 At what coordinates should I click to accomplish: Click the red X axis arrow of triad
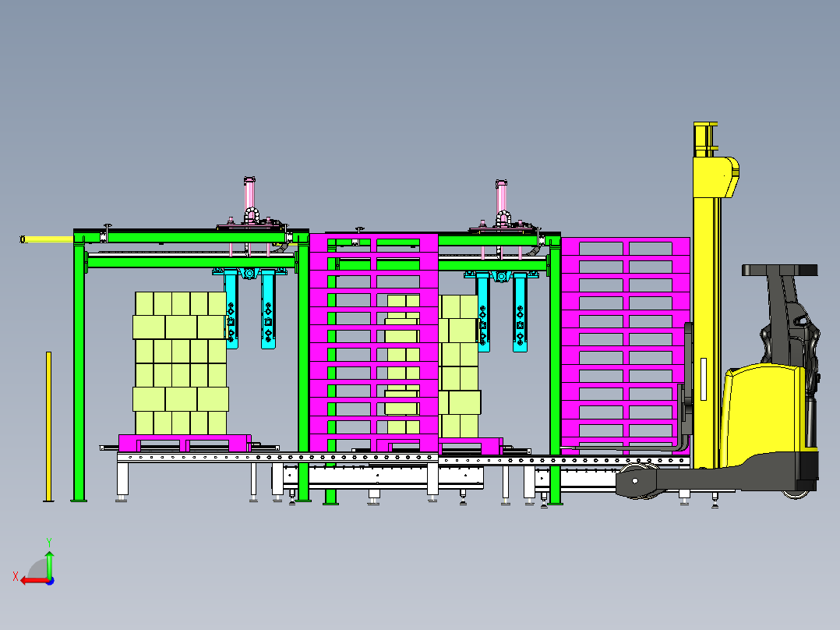pos(34,581)
